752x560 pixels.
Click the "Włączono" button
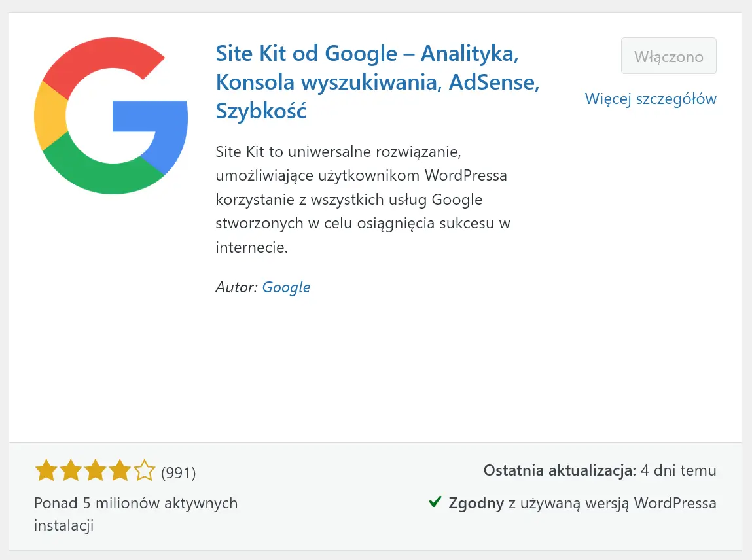pyautogui.click(x=668, y=56)
